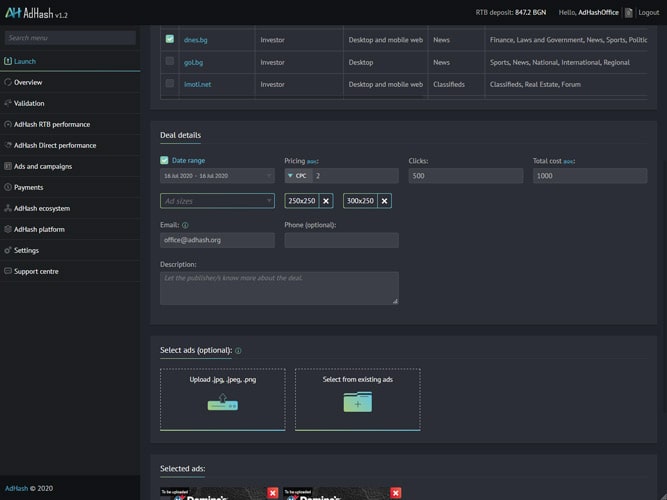This screenshot has width=667, height=500.
Task: Open the date range picker dropdown
Action: [x=217, y=176]
